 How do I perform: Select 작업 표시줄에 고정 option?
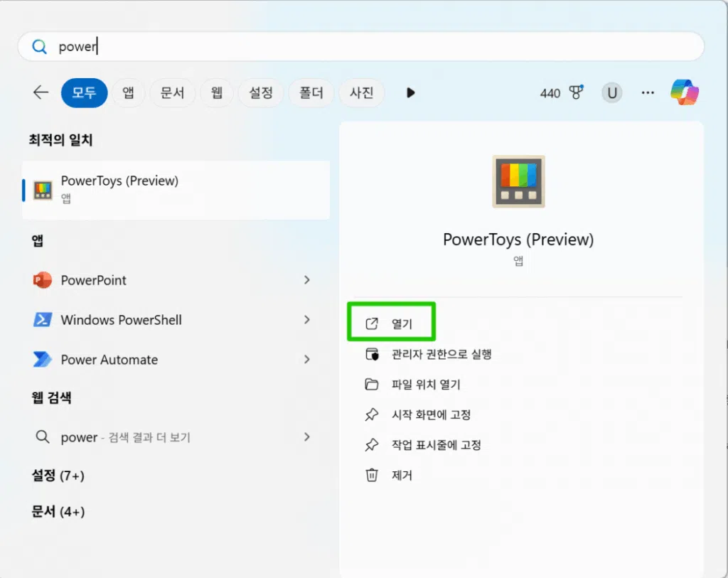click(x=436, y=445)
